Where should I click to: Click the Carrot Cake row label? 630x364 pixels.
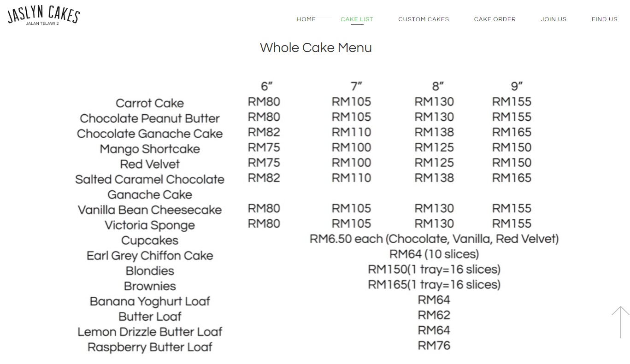(x=150, y=103)
